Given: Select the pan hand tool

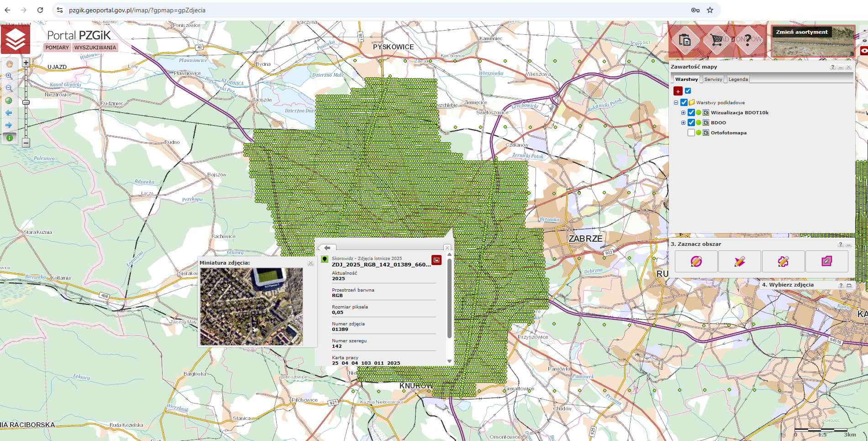Looking at the screenshot, I should (x=9, y=64).
